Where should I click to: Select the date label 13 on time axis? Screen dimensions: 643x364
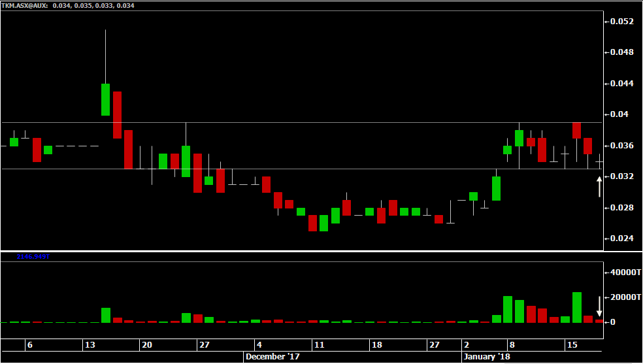click(x=90, y=345)
